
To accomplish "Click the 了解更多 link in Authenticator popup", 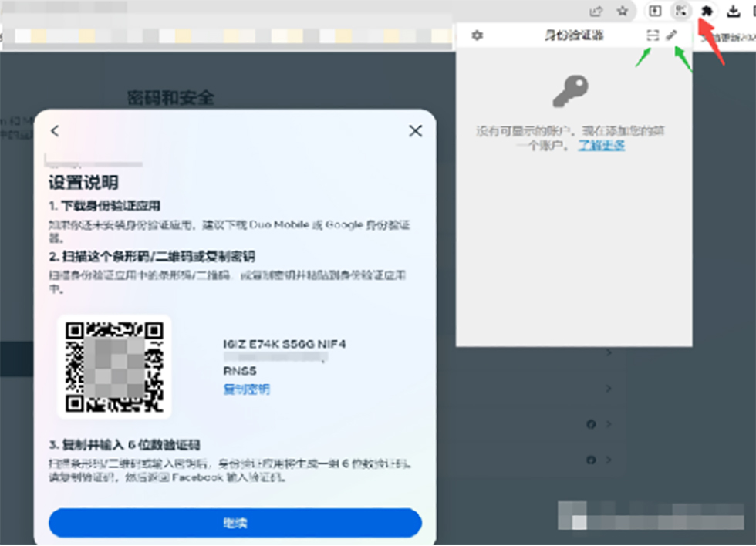I will [601, 145].
